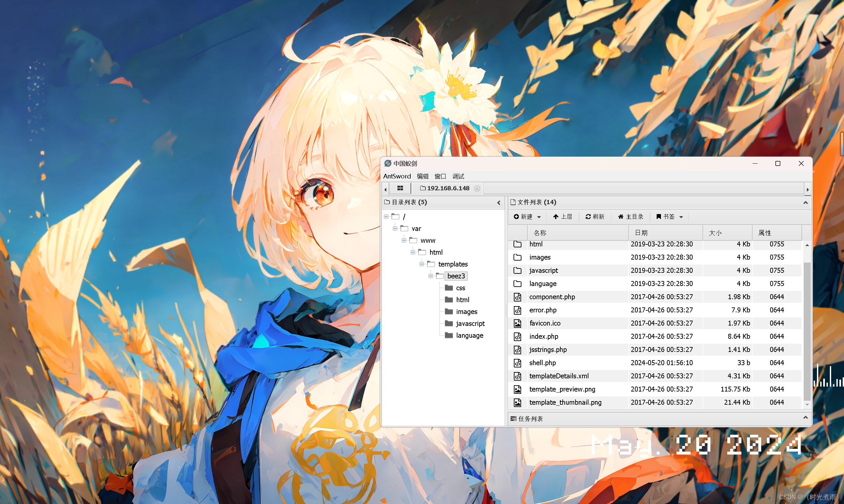Expand the 任务列表 panel chevron
844x504 pixels.
tap(805, 417)
